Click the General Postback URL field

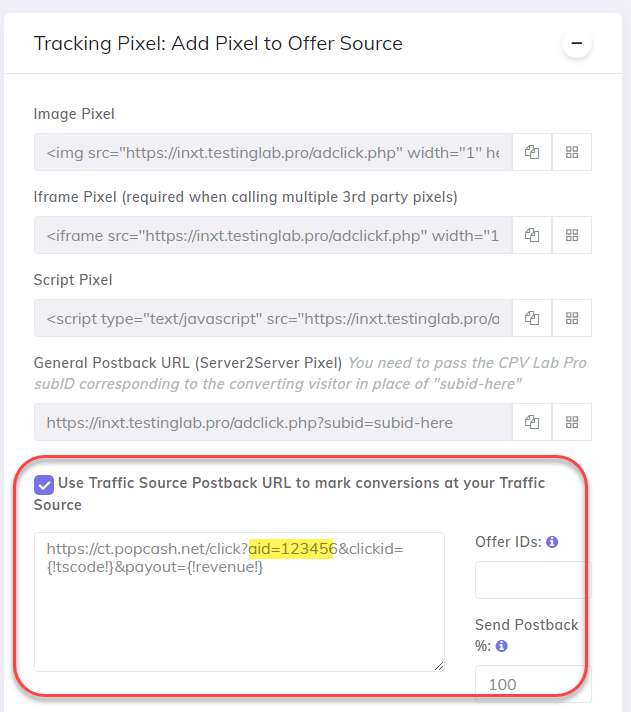[x=273, y=422]
